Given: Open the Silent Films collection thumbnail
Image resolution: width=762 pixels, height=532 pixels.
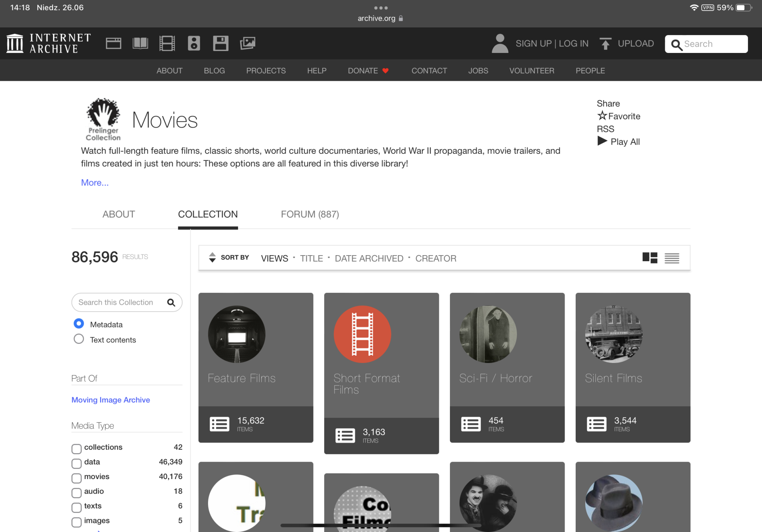Looking at the screenshot, I should [614, 334].
